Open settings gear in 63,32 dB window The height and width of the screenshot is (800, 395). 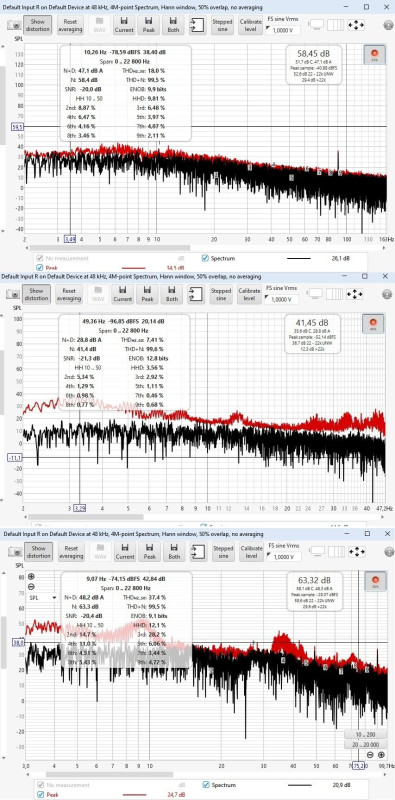click(x=389, y=551)
